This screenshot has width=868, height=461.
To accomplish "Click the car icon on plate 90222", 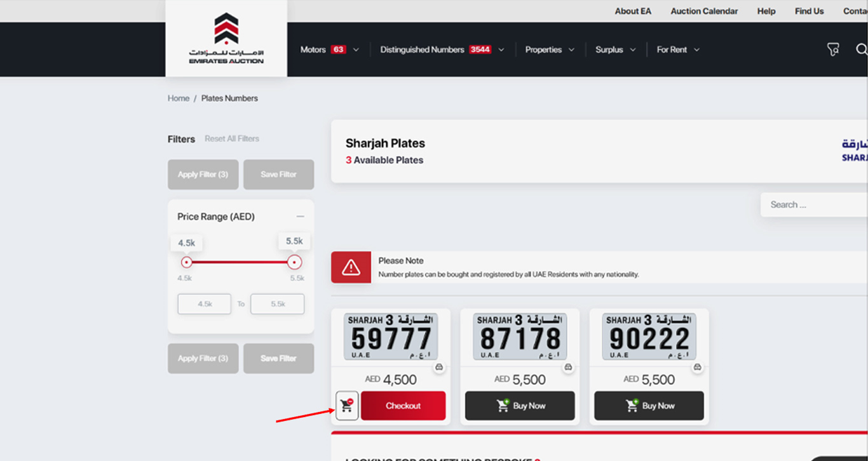I will [697, 366].
